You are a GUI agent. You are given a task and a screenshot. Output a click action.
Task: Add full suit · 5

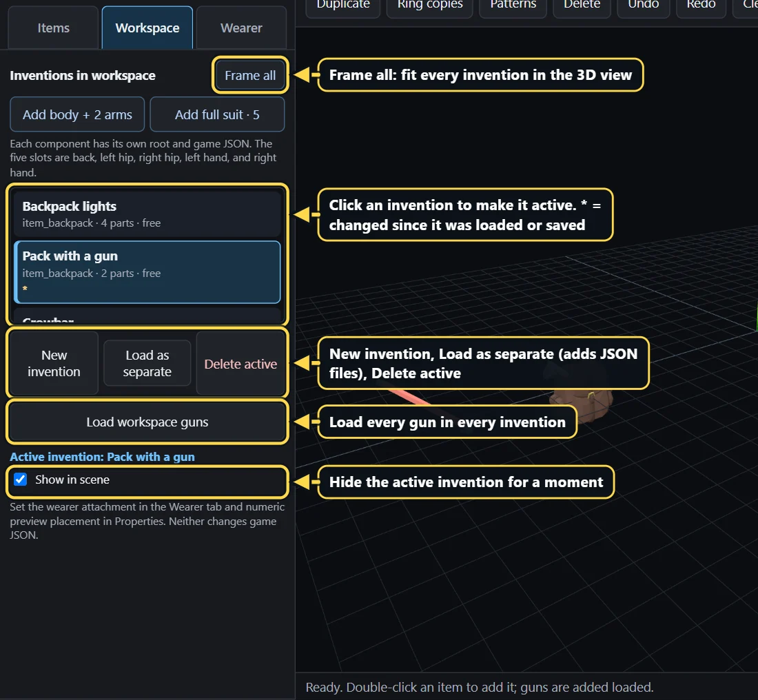coord(217,114)
